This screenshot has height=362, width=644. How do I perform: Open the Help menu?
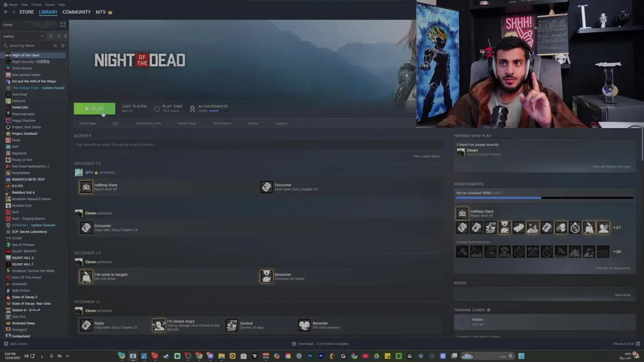tap(61, 5)
